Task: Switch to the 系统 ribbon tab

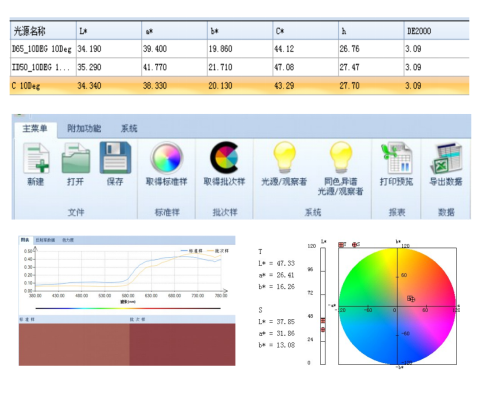Action: 129,128
